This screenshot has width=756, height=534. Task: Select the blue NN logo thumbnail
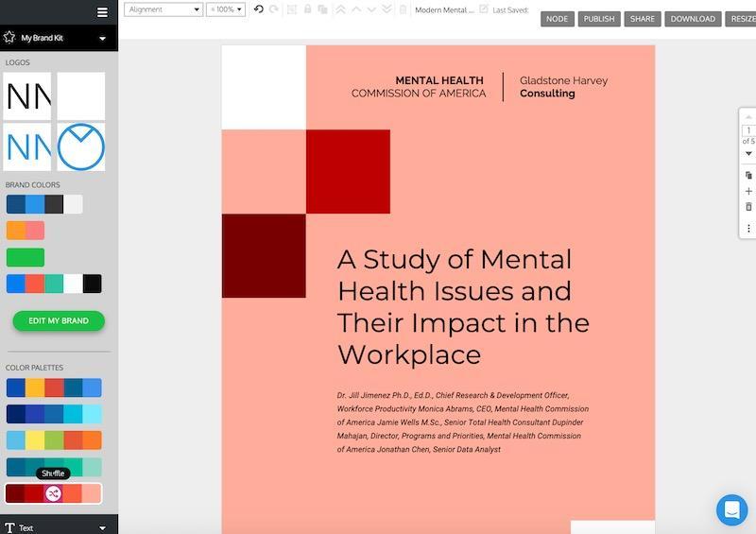(x=27, y=146)
